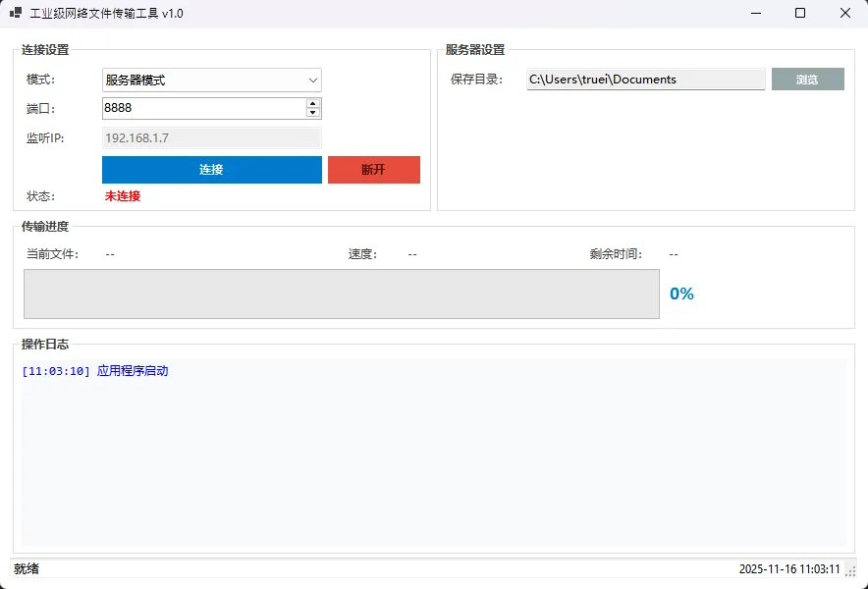Click the date and time in the status bar
Image resolution: width=868 pixels, height=589 pixels.
(x=788, y=569)
